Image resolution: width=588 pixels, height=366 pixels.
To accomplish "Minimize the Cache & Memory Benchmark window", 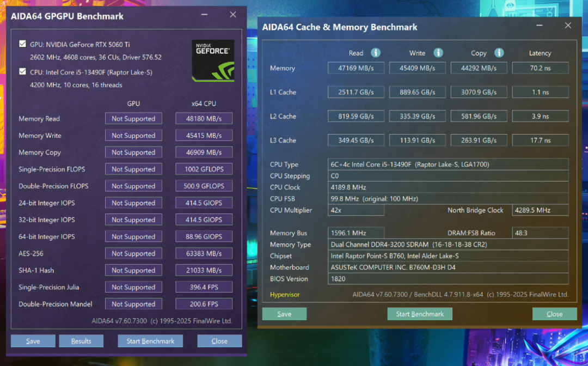I will click(539, 26).
